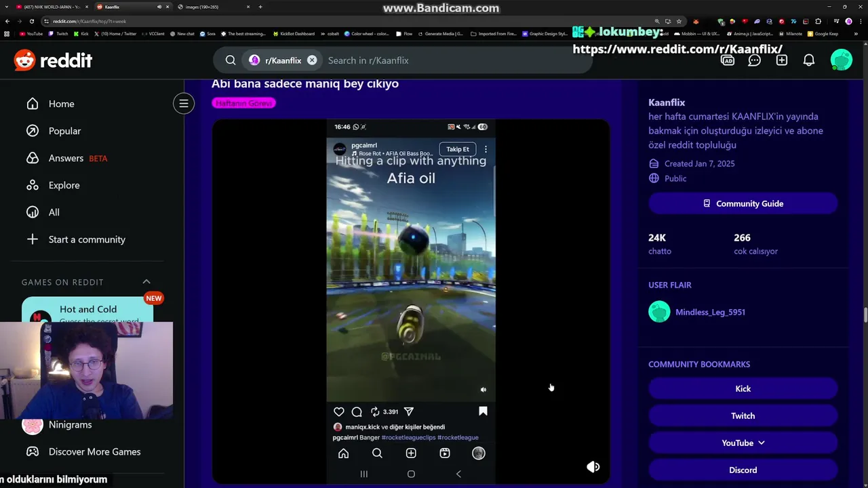The height and width of the screenshot is (488, 868).
Task: Open the Reddit advertise AD icon
Action: click(x=728, y=60)
